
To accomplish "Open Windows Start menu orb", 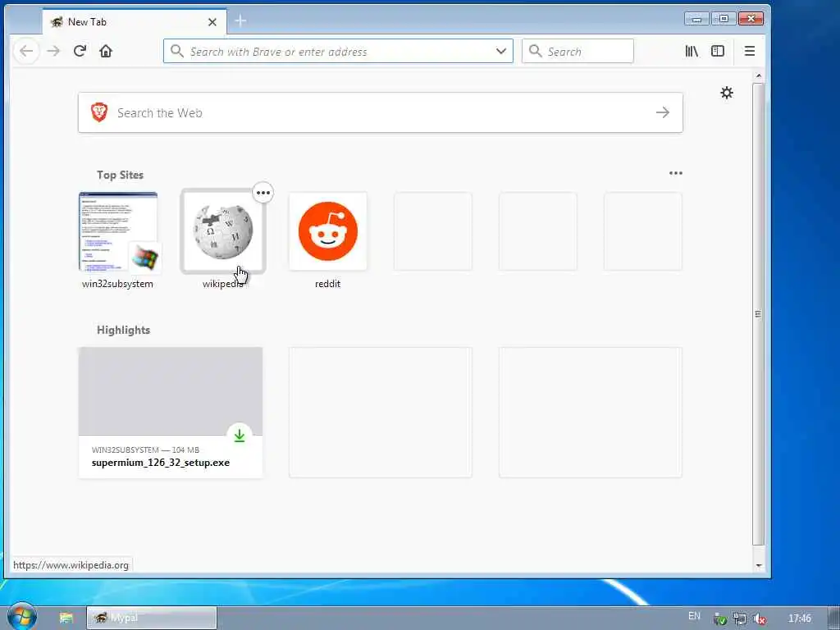I will [x=22, y=617].
